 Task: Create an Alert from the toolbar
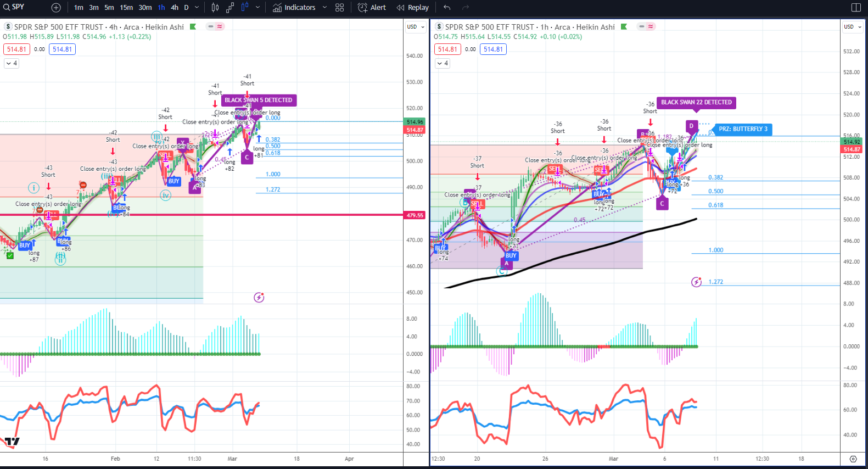(372, 8)
